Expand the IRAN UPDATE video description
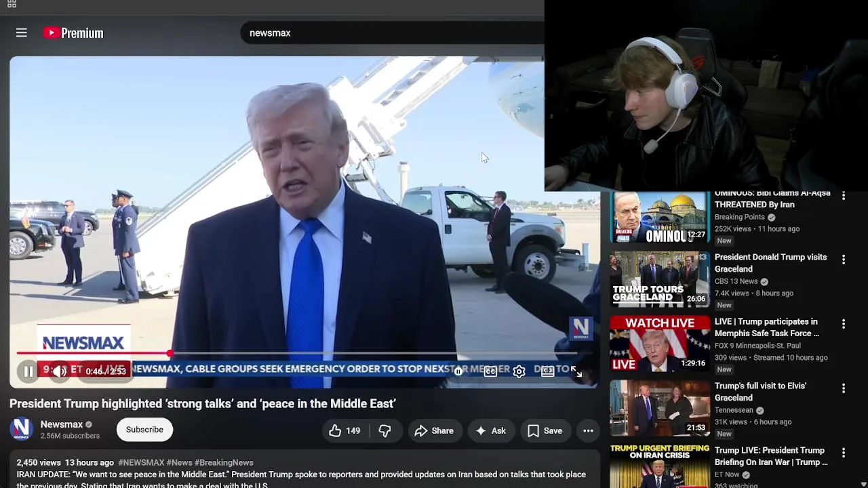Screen dimensions: 868x488 point(303,474)
